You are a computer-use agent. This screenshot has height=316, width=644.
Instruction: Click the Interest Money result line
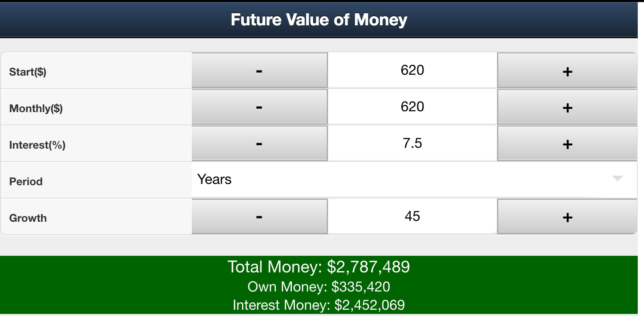(318, 305)
